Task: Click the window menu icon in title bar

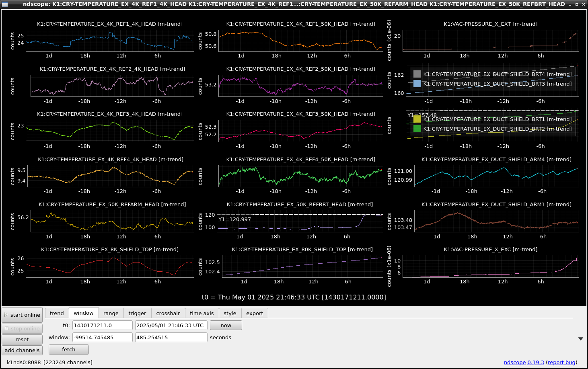Action: pos(5,4)
